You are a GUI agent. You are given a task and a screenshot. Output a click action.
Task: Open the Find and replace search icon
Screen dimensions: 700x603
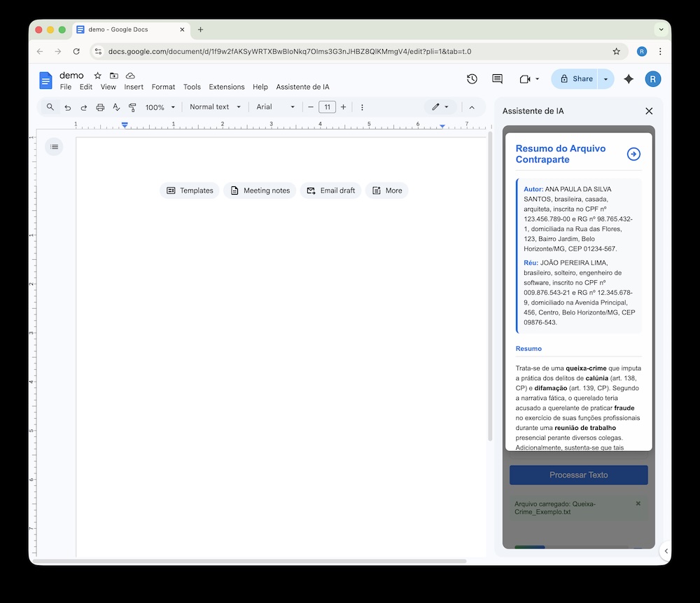point(49,107)
